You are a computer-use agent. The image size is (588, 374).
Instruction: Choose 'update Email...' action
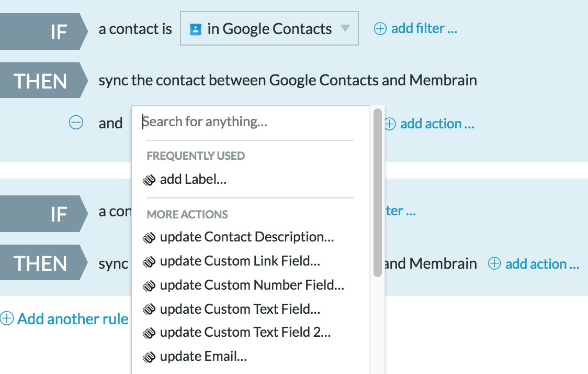[203, 356]
